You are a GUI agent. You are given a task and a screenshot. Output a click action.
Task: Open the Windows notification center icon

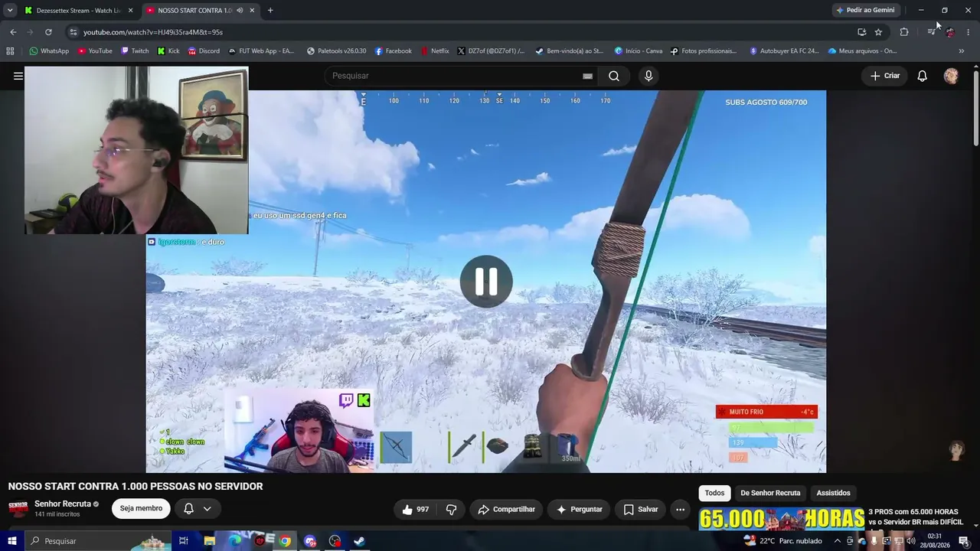[964, 541]
